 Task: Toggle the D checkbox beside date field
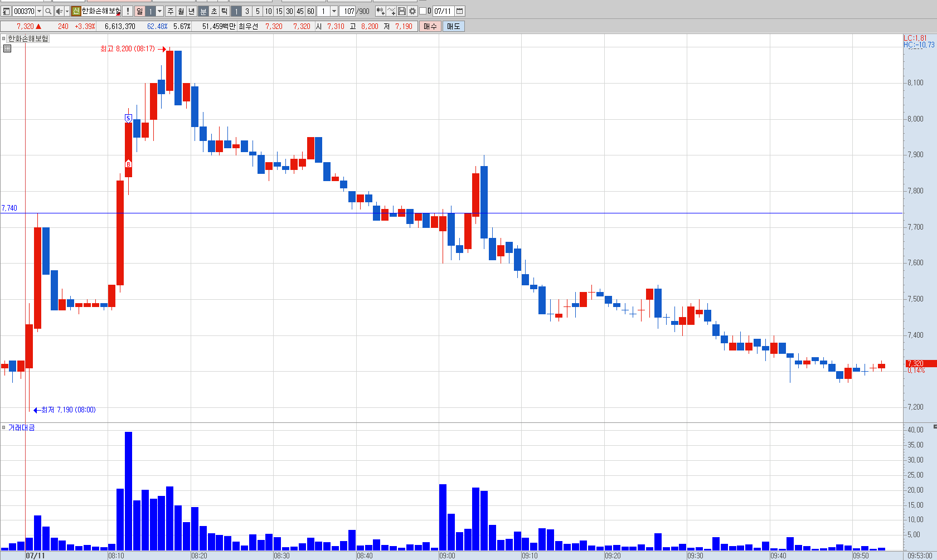tap(423, 11)
